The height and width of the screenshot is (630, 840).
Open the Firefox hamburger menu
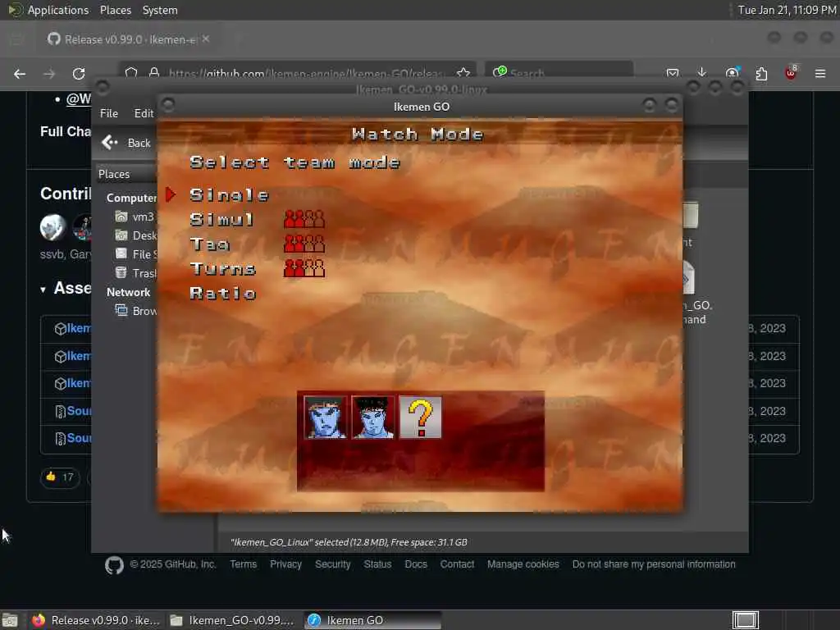pos(820,73)
